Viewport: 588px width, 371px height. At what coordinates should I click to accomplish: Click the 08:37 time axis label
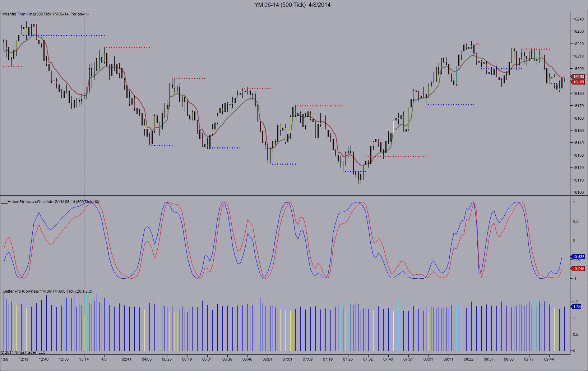(x=489, y=359)
